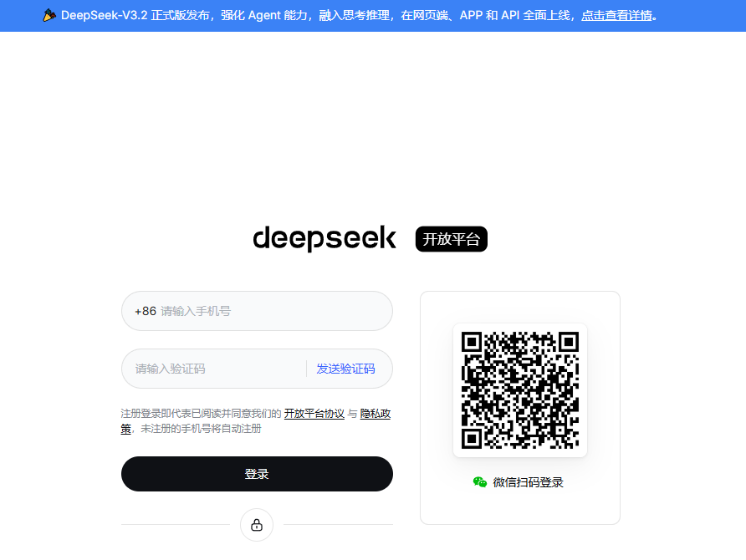Viewport: 746px width, 560px height.
Task: Click the megaphone icon in the announcement banner
Action: [x=49, y=16]
